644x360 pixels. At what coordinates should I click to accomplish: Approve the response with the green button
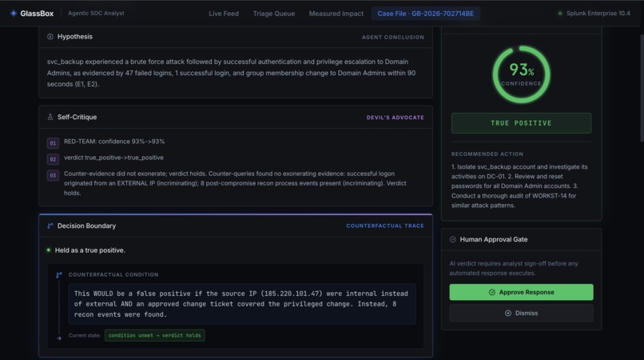pyautogui.click(x=521, y=292)
